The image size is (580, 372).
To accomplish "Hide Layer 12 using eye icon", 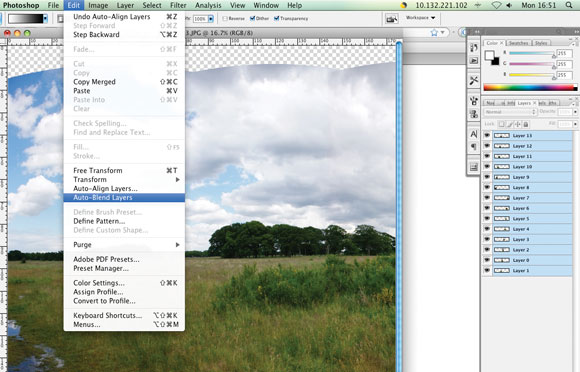I will [487, 146].
